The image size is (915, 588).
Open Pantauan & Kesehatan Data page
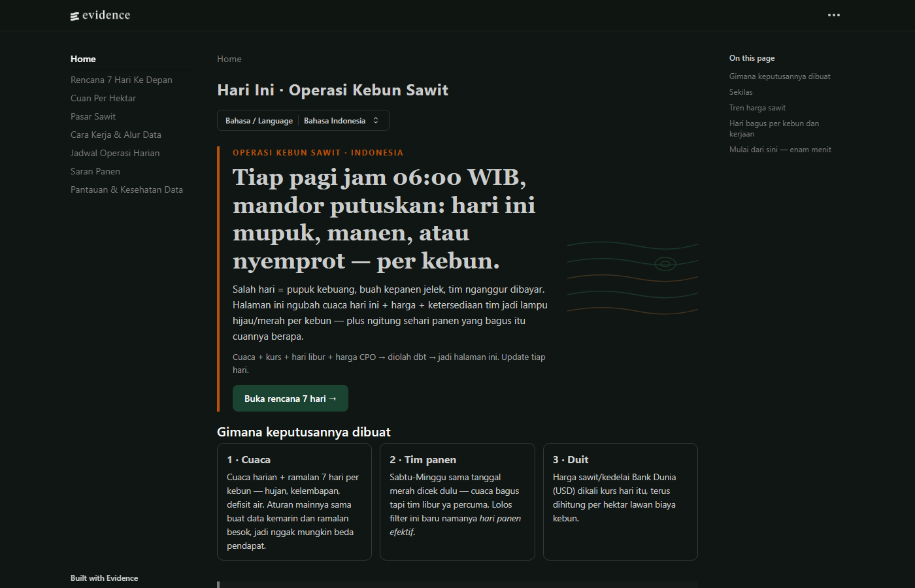(127, 189)
